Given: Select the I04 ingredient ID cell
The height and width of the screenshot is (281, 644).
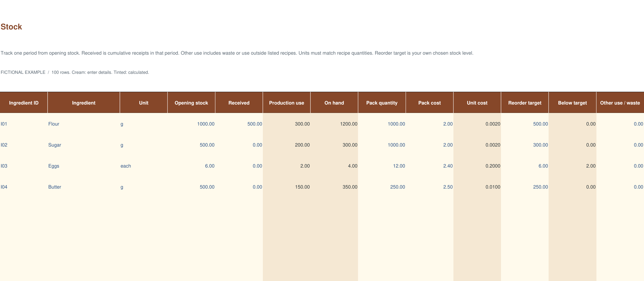Looking at the screenshot, I should pyautogui.click(x=24, y=187).
